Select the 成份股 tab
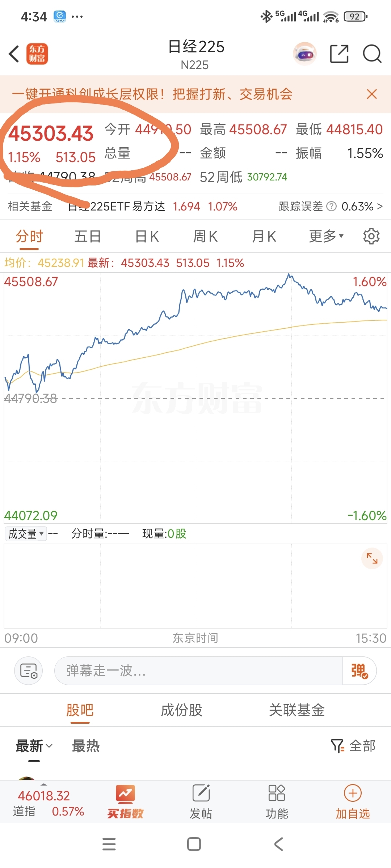The image size is (391, 868). pyautogui.click(x=181, y=710)
